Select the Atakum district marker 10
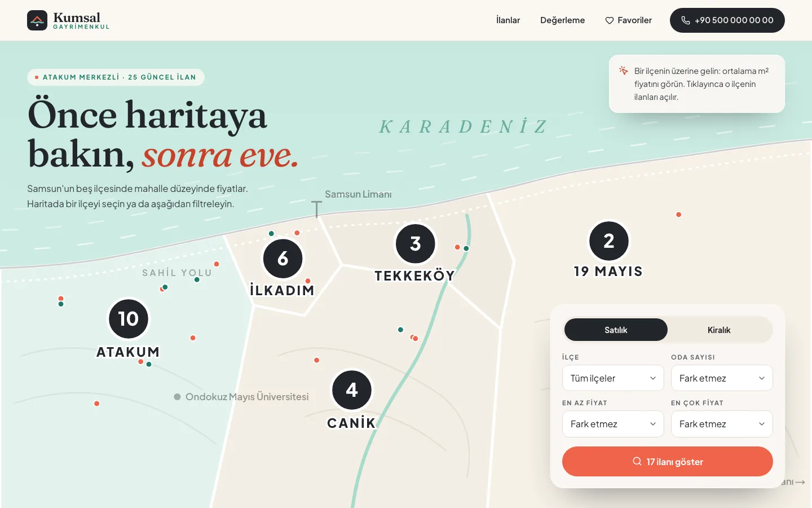The height and width of the screenshot is (508, 812). pyautogui.click(x=129, y=319)
